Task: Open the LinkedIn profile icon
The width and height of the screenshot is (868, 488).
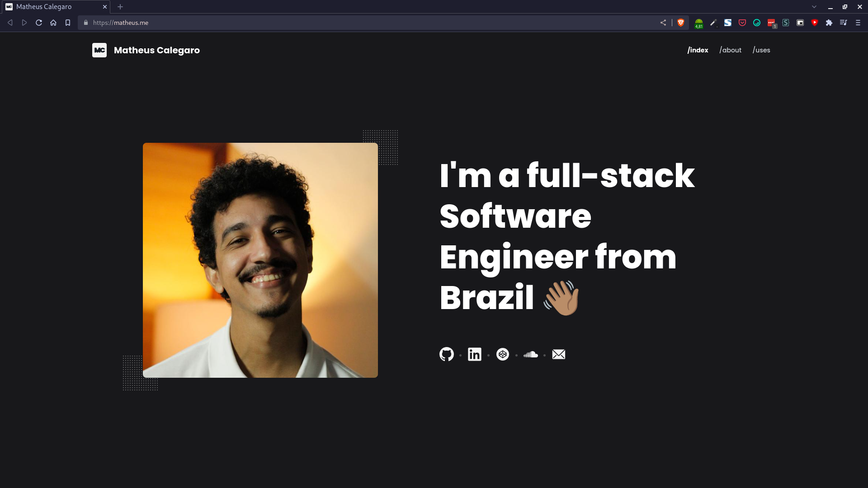Action: click(474, 354)
